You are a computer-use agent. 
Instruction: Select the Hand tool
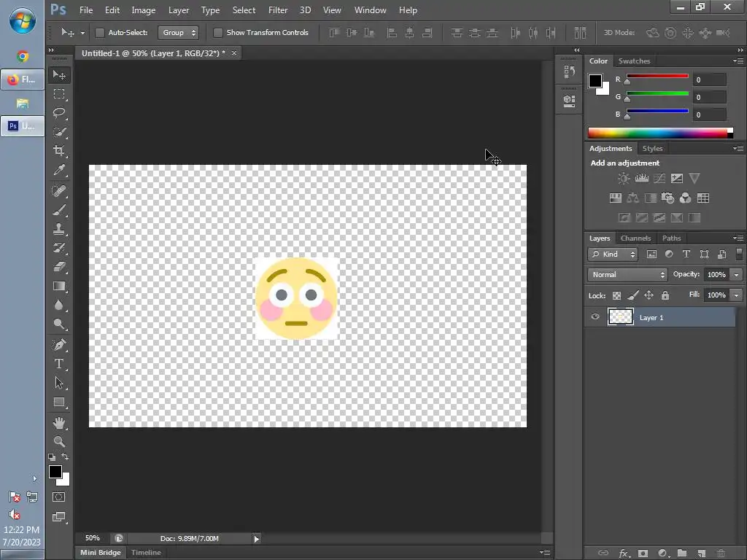point(59,422)
